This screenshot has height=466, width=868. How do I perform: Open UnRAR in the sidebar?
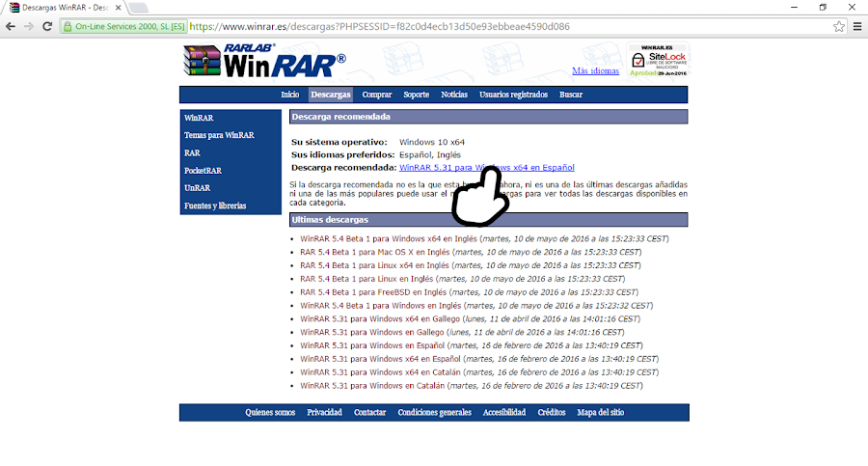(x=197, y=188)
